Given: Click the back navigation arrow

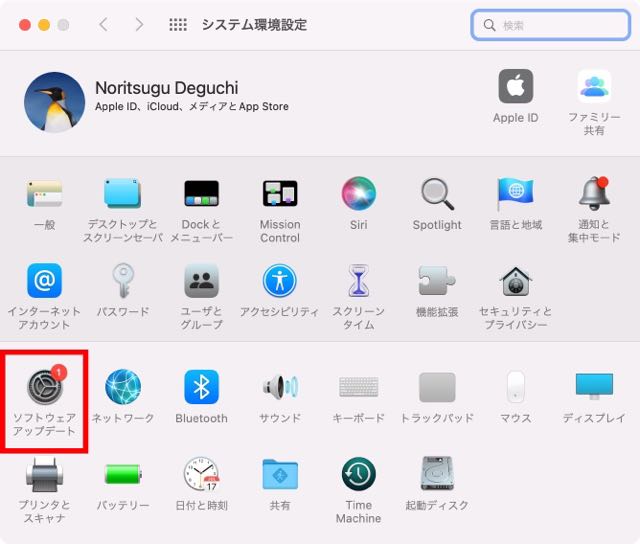Looking at the screenshot, I should (103, 24).
